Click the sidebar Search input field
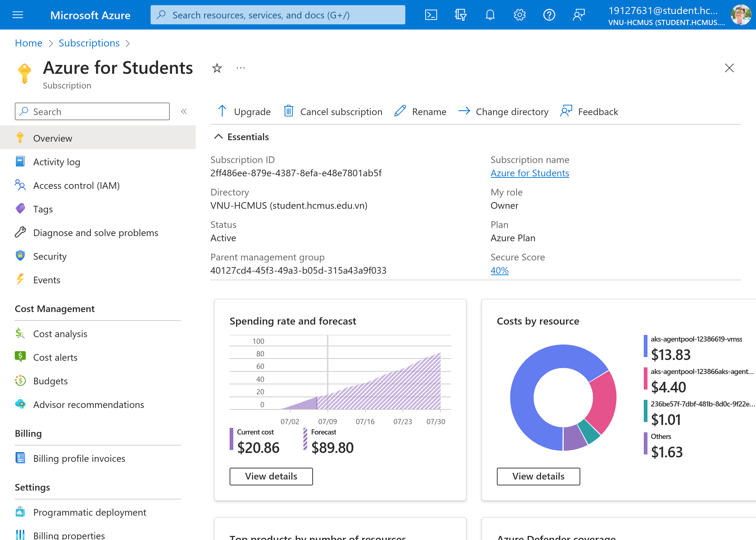 pos(92,111)
